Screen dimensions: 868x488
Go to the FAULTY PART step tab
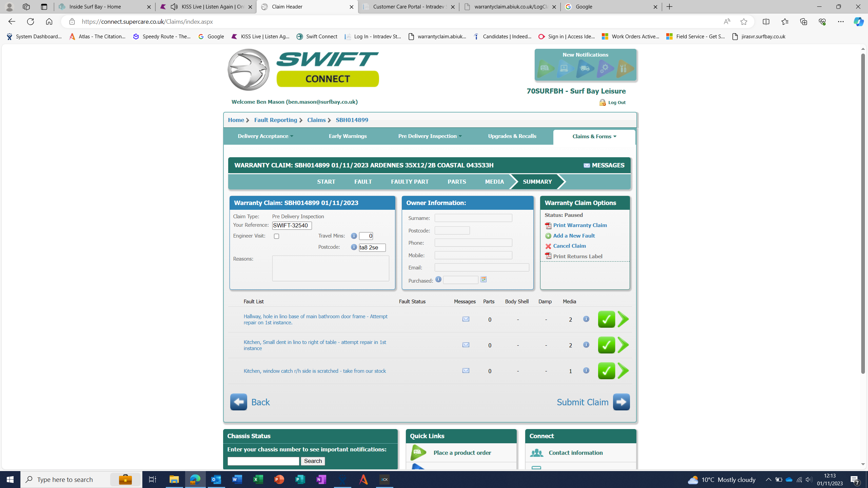[x=410, y=182]
